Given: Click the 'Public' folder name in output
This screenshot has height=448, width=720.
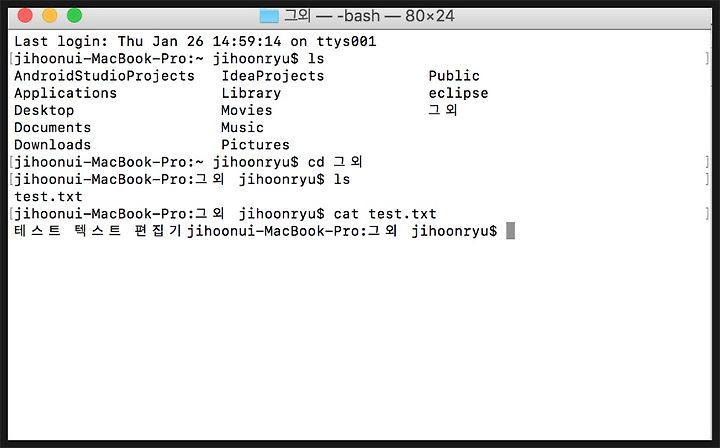Looking at the screenshot, I should coord(454,76).
